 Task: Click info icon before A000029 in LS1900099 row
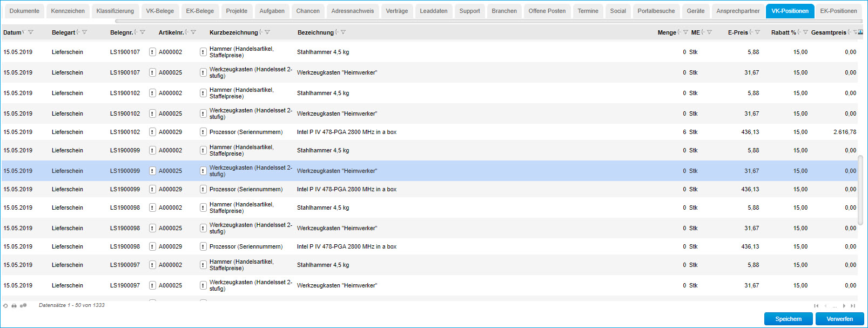152,189
